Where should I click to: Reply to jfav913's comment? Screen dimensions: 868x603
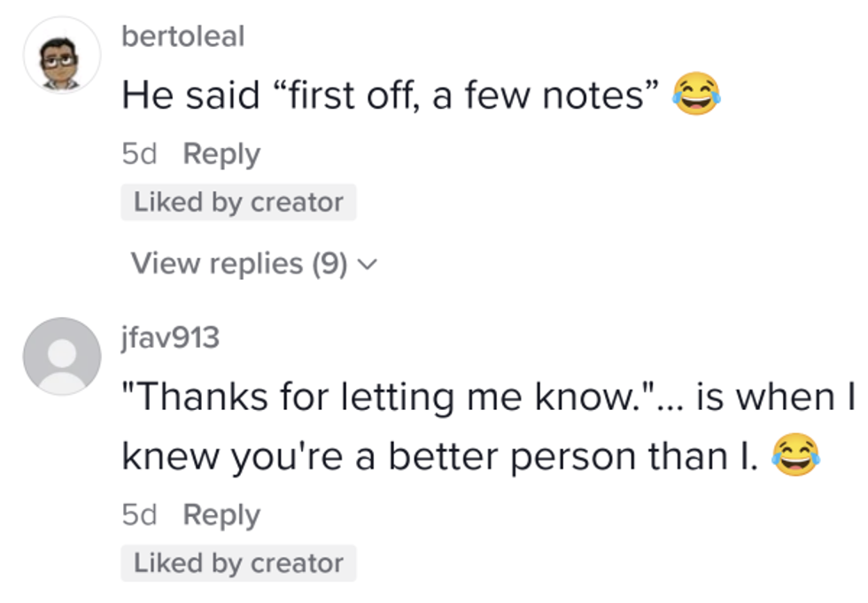click(x=221, y=514)
